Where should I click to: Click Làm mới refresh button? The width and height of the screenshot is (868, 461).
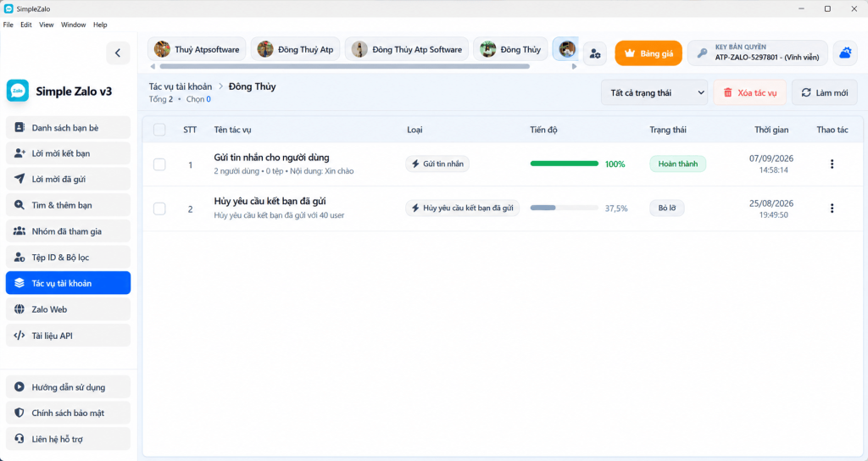[825, 92]
